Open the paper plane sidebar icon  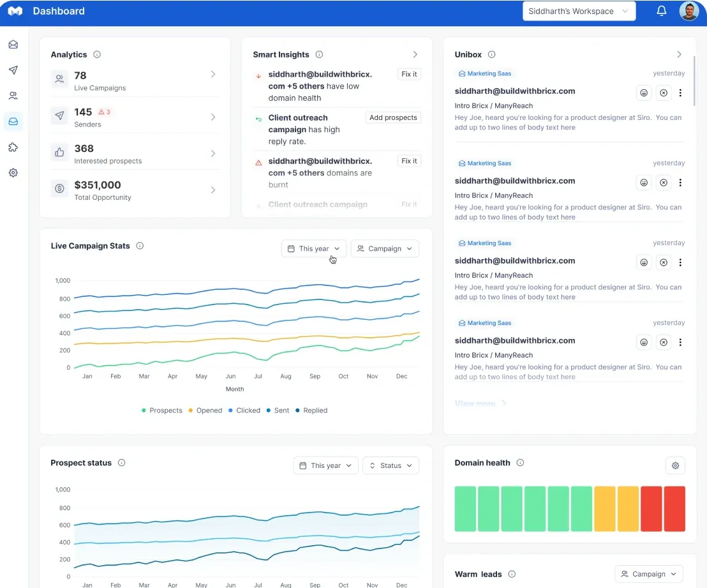click(x=13, y=70)
